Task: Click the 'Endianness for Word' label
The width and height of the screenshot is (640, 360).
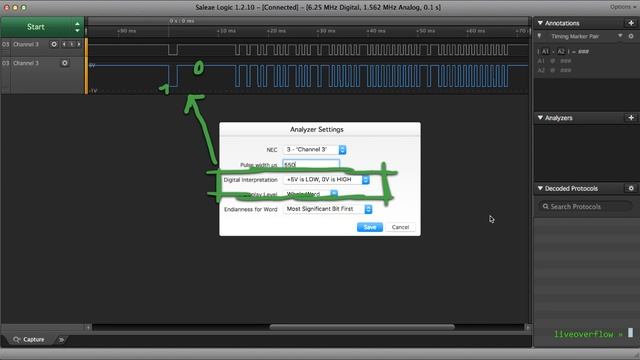Action: tap(251, 209)
